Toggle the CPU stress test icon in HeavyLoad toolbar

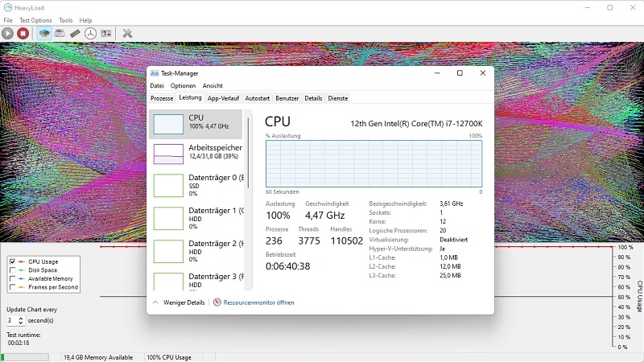[44, 33]
